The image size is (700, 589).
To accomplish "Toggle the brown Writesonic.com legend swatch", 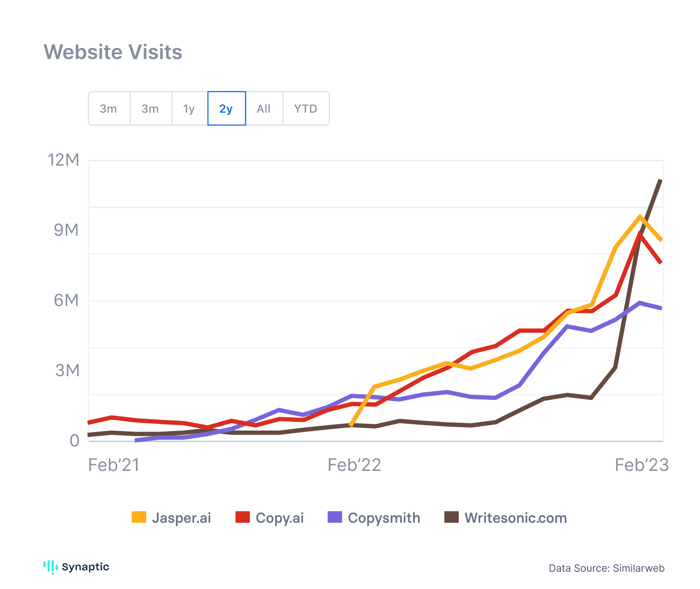I will [x=451, y=517].
